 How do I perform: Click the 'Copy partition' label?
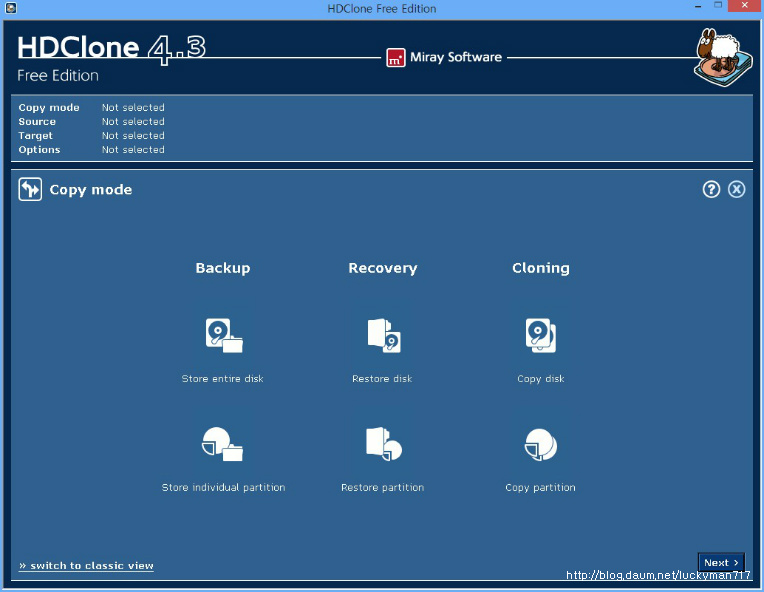[540, 487]
